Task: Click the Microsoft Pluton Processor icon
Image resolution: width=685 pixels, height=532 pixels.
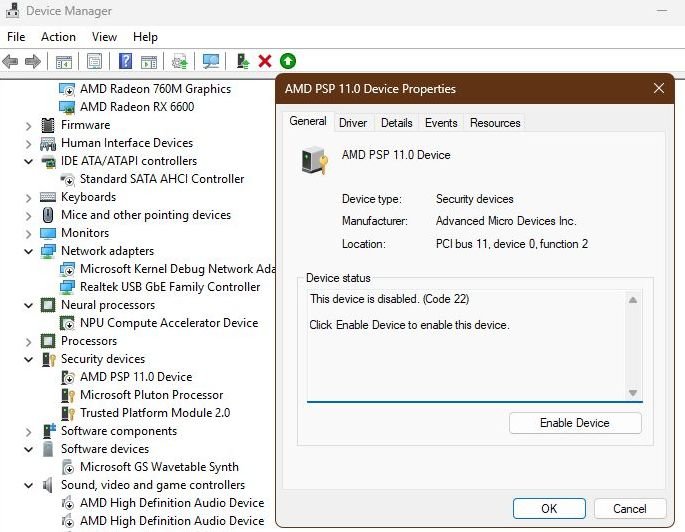Action: (68, 395)
